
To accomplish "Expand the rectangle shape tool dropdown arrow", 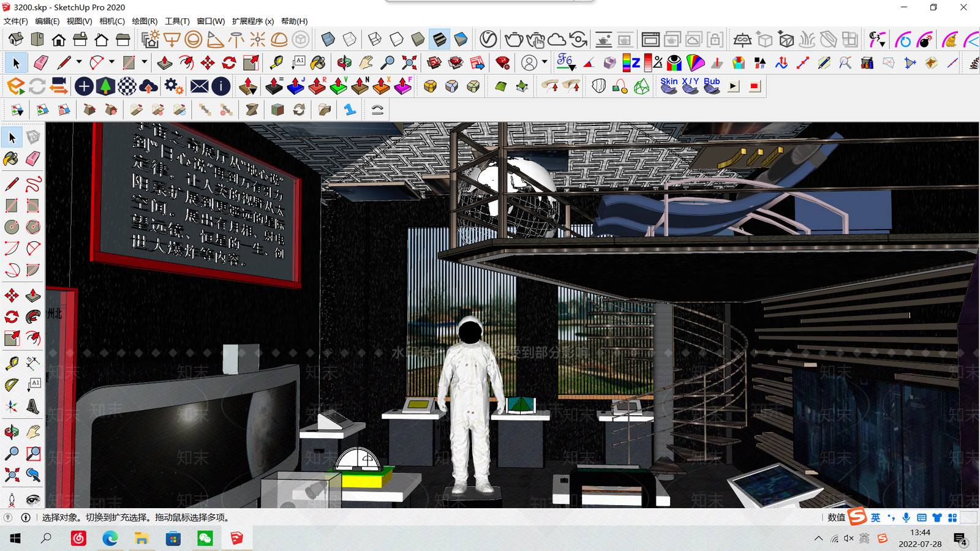I will (144, 62).
